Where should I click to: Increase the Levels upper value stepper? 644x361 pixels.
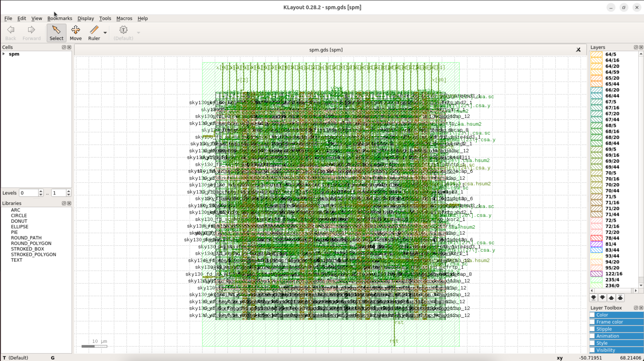click(x=68, y=191)
